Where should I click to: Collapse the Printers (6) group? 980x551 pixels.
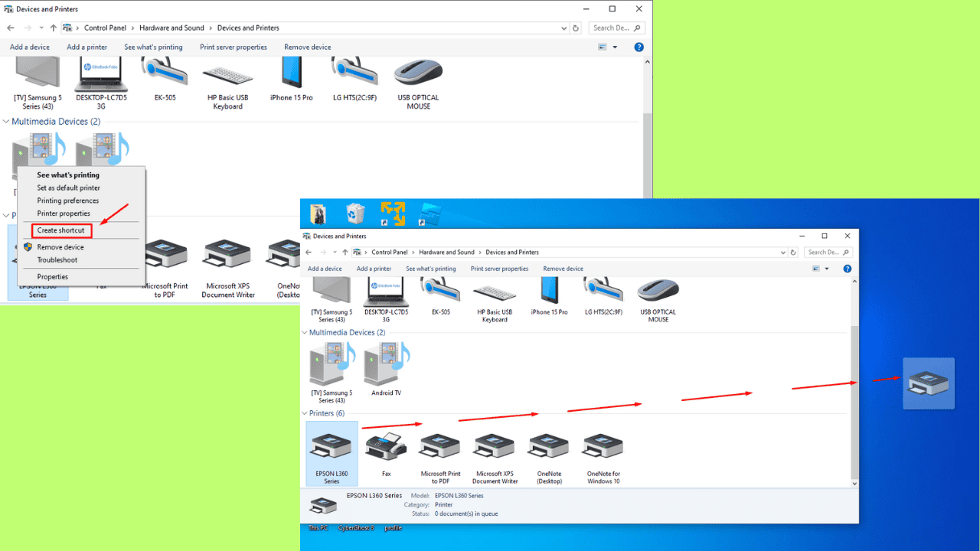[305, 413]
